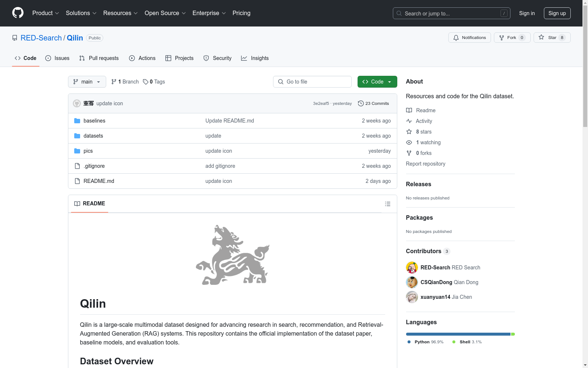Focus the Go to file input
The width and height of the screenshot is (588, 368).
[x=312, y=82]
